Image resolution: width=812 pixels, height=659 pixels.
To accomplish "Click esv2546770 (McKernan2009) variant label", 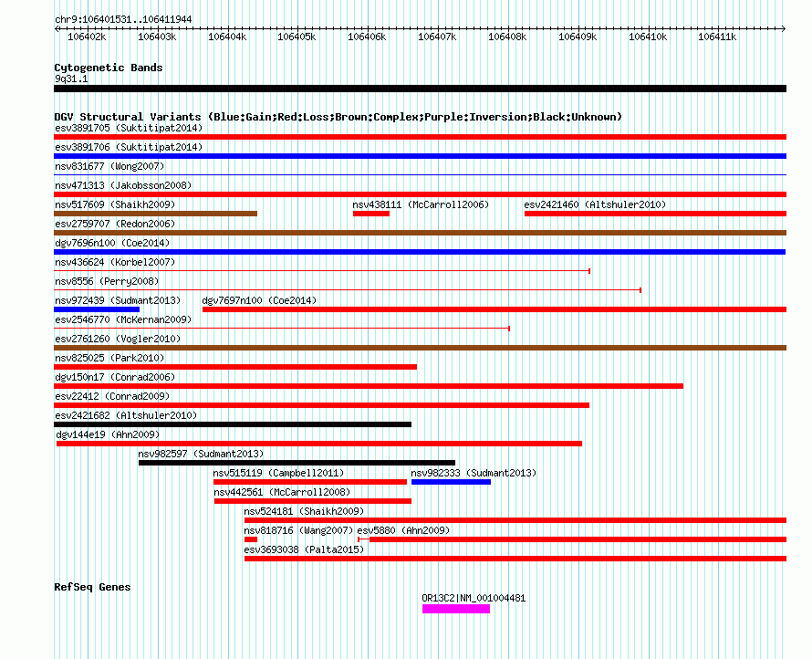I will [123, 319].
